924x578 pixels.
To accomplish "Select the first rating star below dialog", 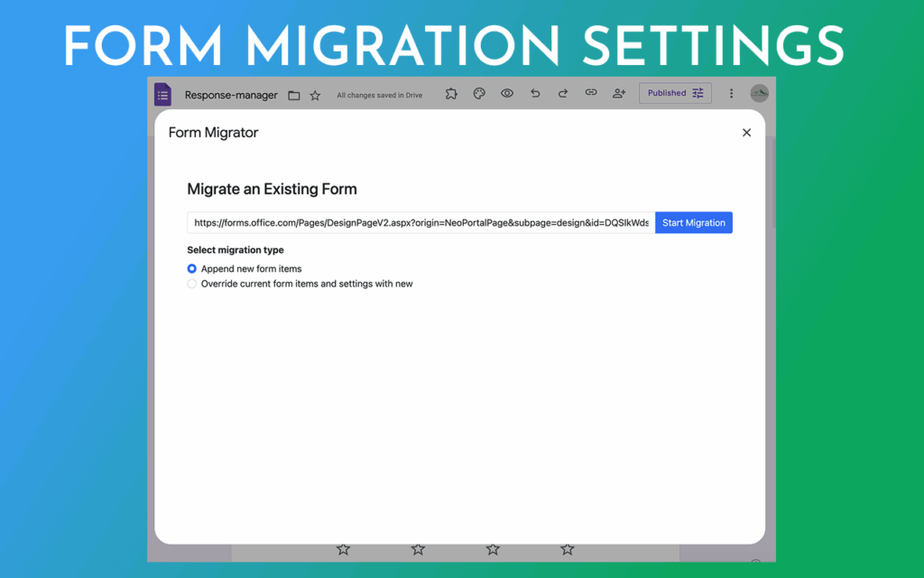I will coord(343,549).
